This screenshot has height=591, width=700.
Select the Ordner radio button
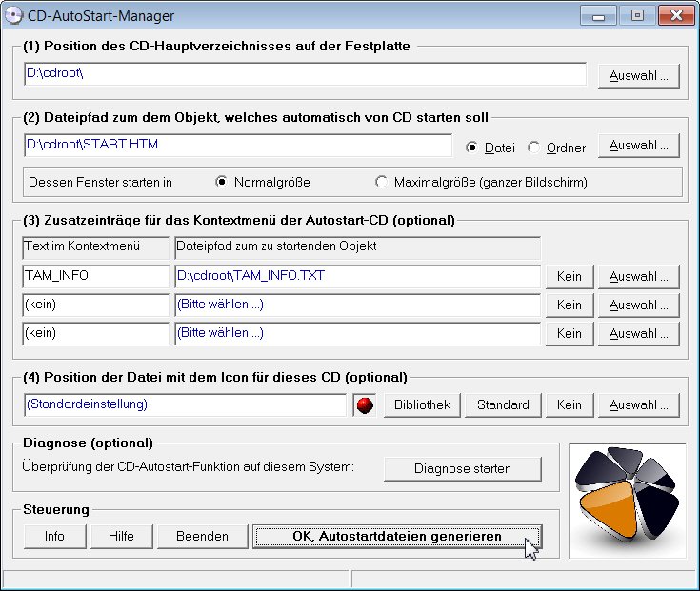pyautogui.click(x=533, y=148)
